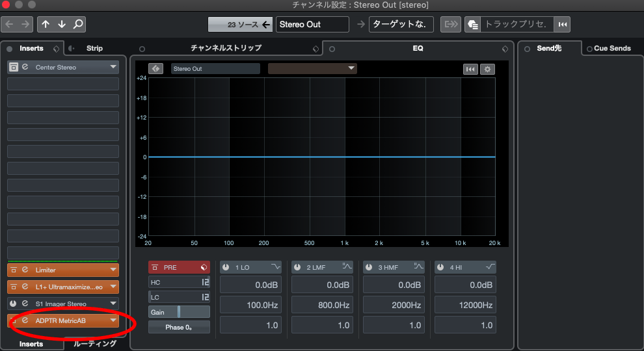The image size is (644, 351).
Task: Toggle the Cue Sends bypass circle
Action: click(589, 49)
